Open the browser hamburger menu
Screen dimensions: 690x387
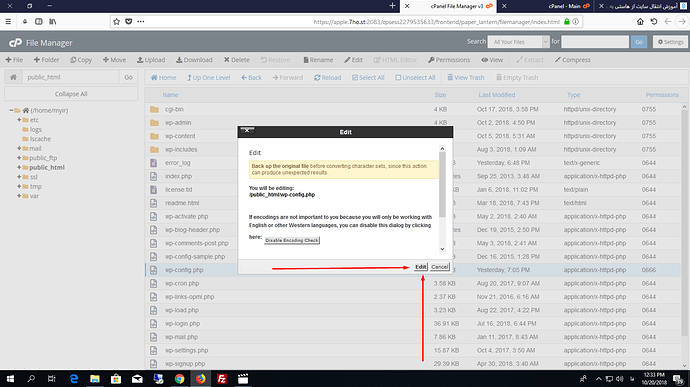coord(8,22)
